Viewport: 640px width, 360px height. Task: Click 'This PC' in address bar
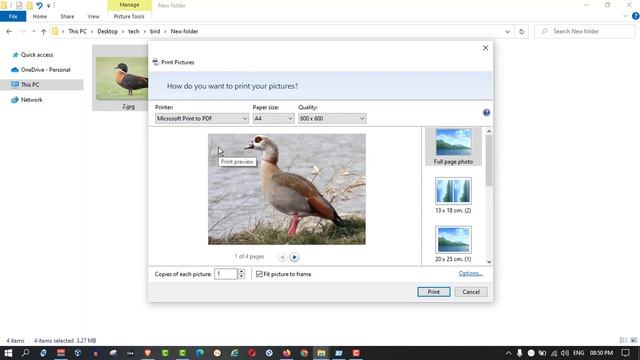tap(77, 31)
